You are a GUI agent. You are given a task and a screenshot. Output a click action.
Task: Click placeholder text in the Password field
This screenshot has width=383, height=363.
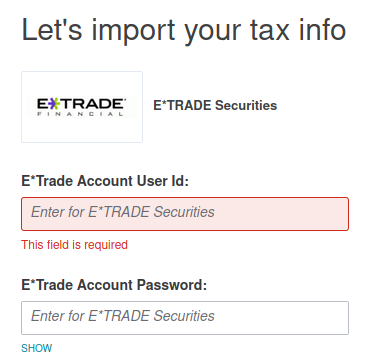[x=123, y=316]
